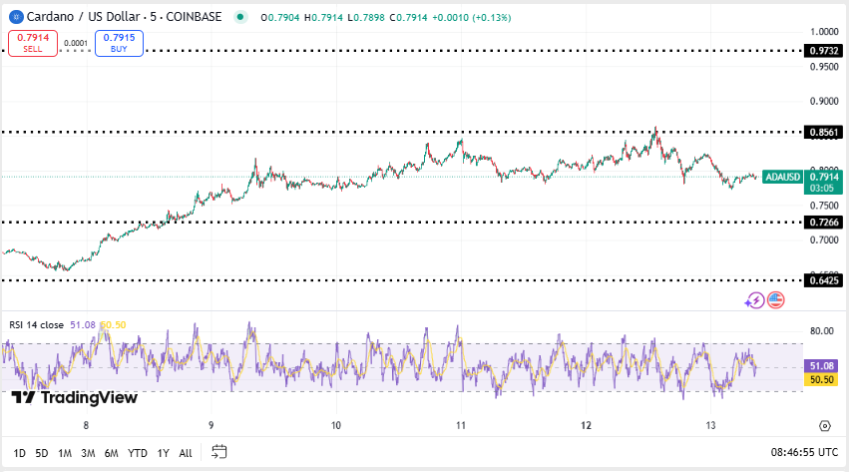849x472 pixels.
Task: Show the All time range
Action: (x=185, y=453)
